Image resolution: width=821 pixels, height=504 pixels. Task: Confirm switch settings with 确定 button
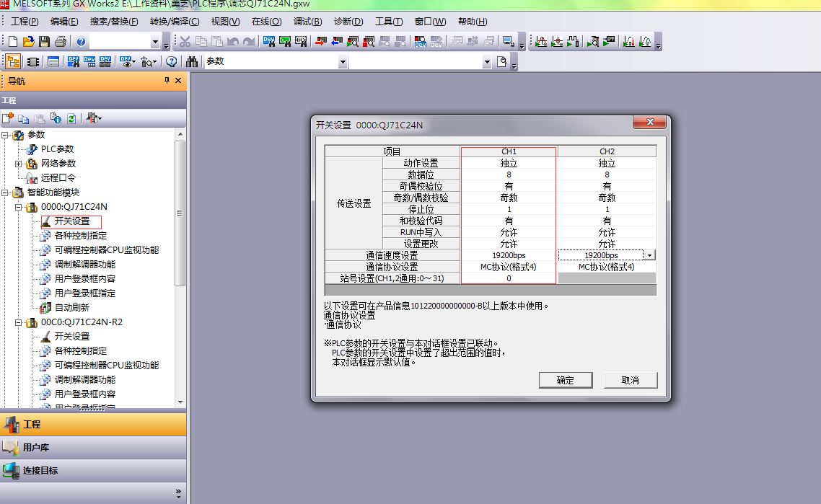point(566,381)
